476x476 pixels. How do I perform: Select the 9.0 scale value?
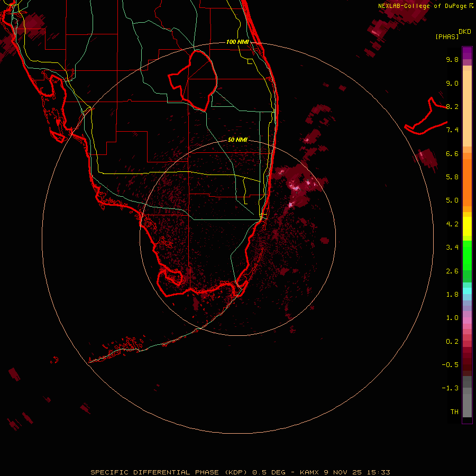click(452, 83)
